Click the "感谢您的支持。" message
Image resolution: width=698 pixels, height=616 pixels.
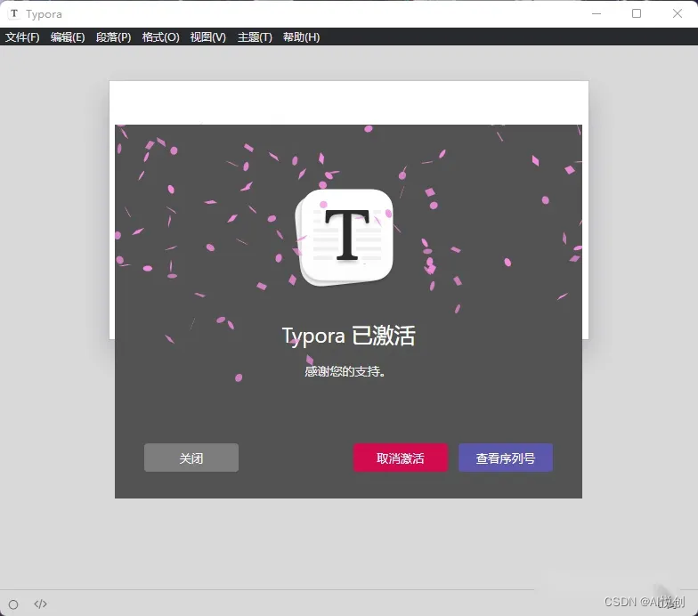pos(345,371)
